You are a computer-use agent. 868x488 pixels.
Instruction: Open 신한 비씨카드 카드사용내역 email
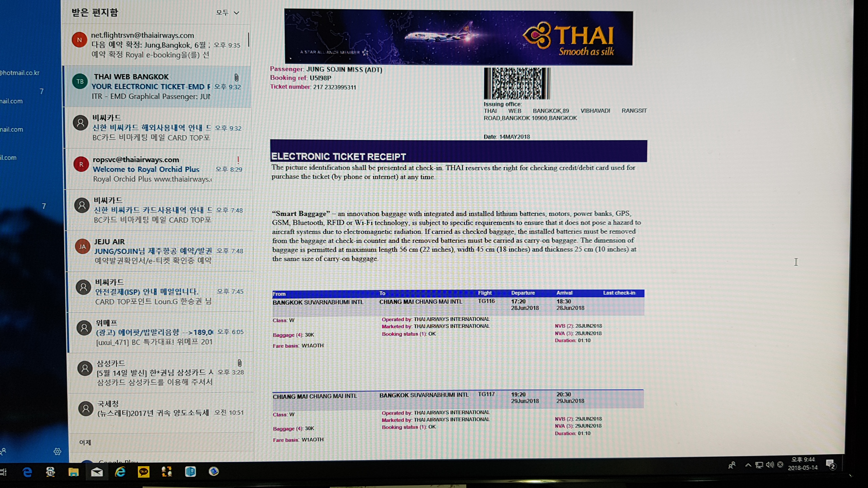(159, 210)
